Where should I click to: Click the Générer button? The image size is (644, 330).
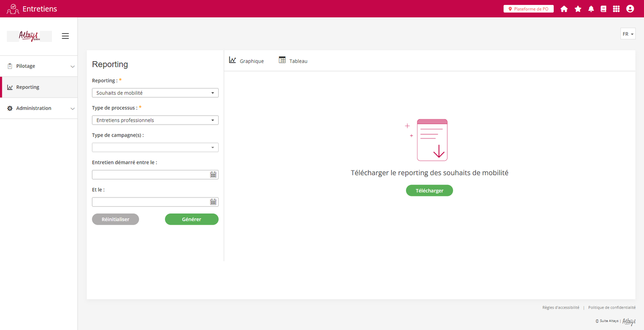191,219
